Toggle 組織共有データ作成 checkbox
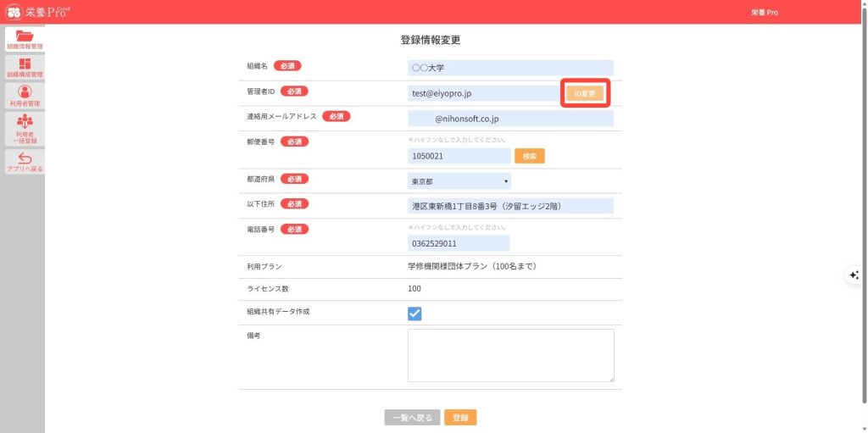 (x=415, y=314)
